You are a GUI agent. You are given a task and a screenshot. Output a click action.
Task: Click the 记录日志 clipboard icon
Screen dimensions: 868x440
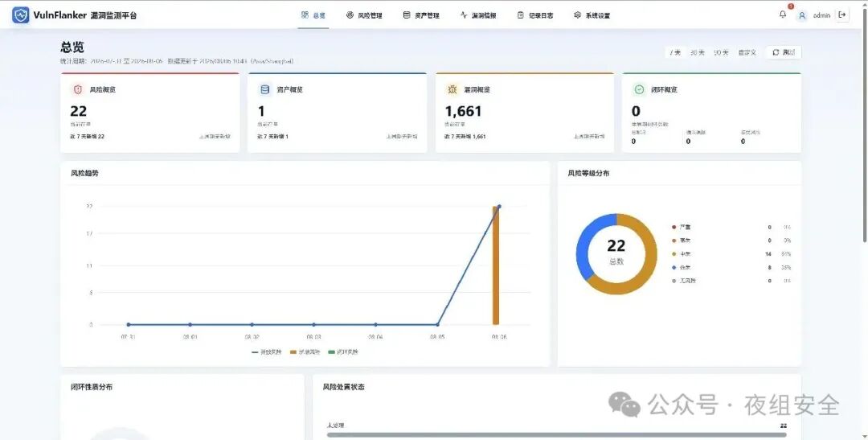click(520, 15)
